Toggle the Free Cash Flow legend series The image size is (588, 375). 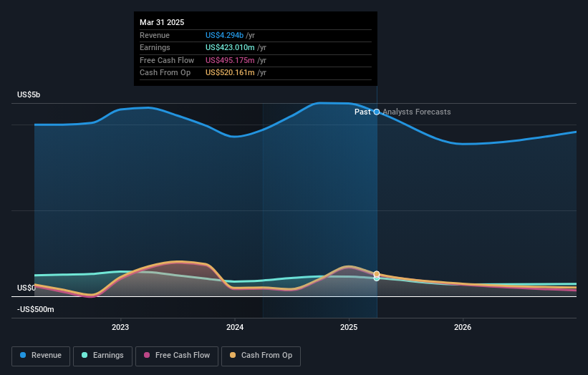point(177,356)
